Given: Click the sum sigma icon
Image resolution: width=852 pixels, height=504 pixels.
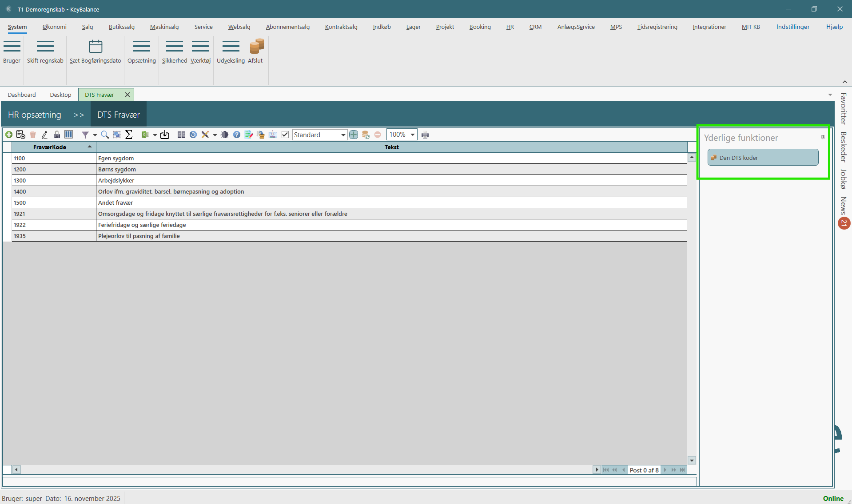Looking at the screenshot, I should (129, 135).
